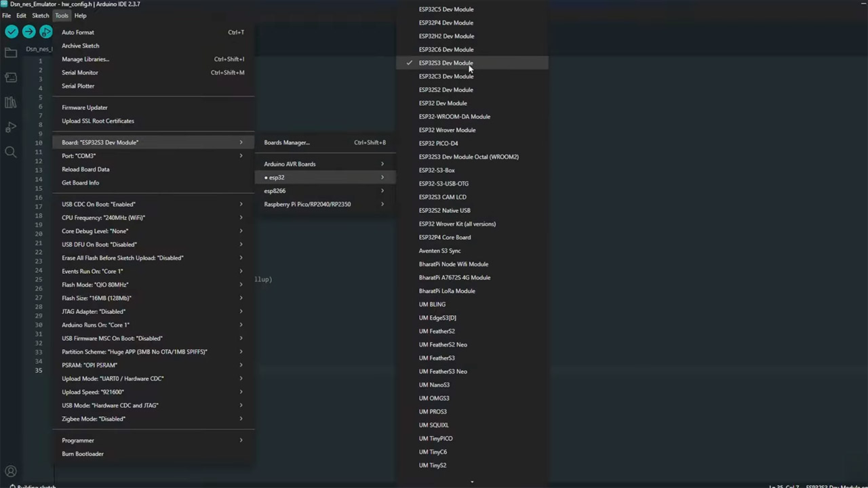Viewport: 868px width, 488px height.
Task: Click the Search magnifier icon in sidebar
Action: coord(10,152)
